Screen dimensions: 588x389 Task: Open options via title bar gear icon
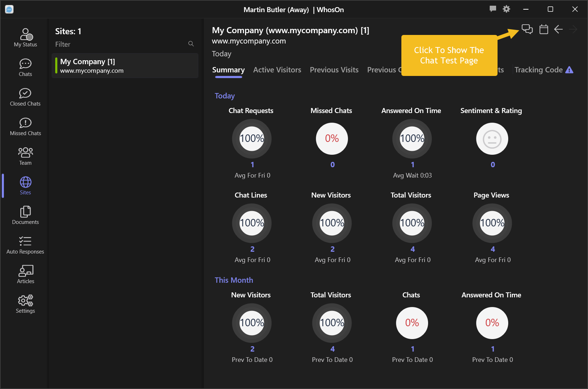coord(506,9)
